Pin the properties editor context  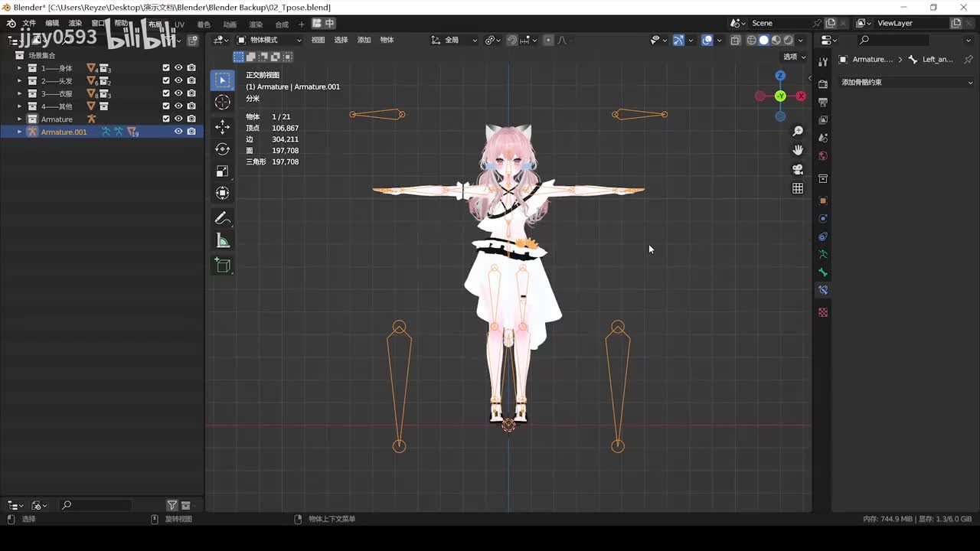coord(969,59)
